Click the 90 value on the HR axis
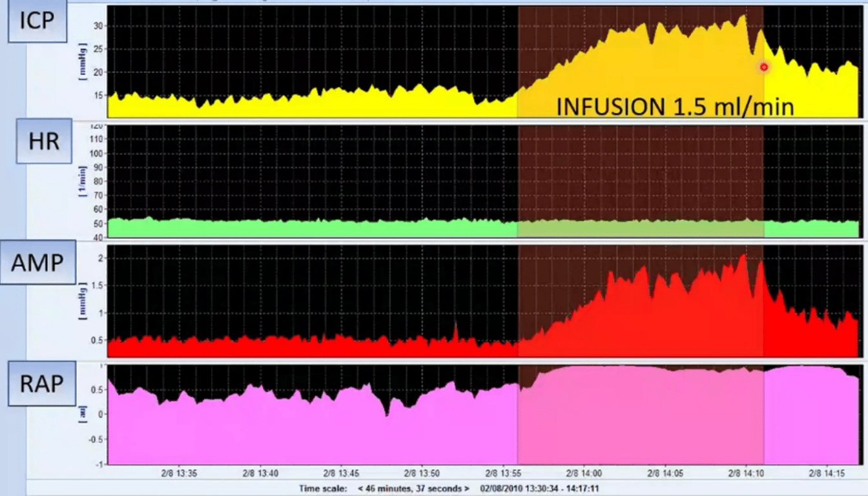The height and width of the screenshot is (496, 868). pos(99,167)
